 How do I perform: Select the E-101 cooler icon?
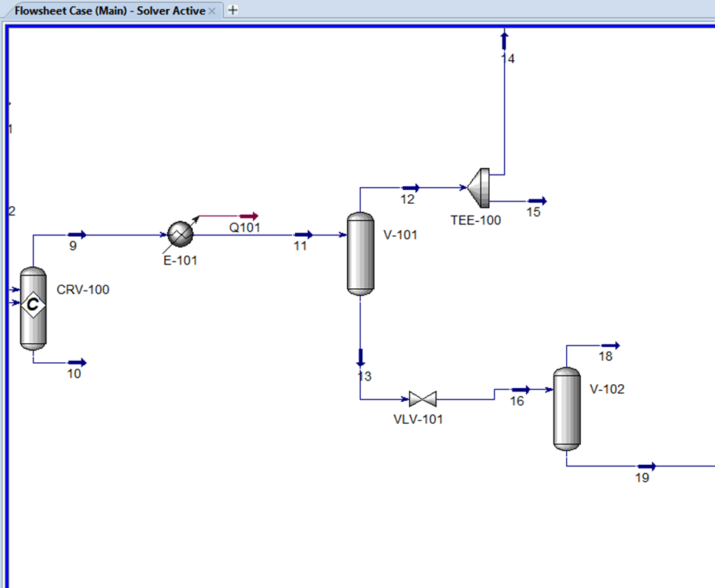click(x=180, y=234)
